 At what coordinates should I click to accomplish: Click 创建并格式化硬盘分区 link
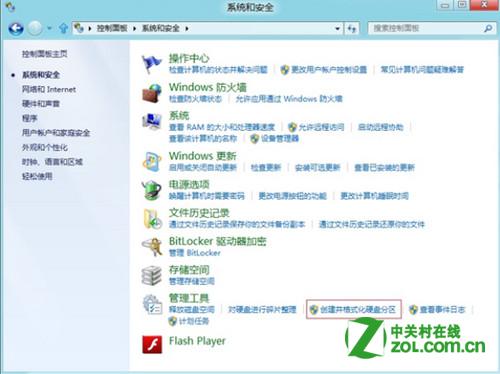click(358, 310)
